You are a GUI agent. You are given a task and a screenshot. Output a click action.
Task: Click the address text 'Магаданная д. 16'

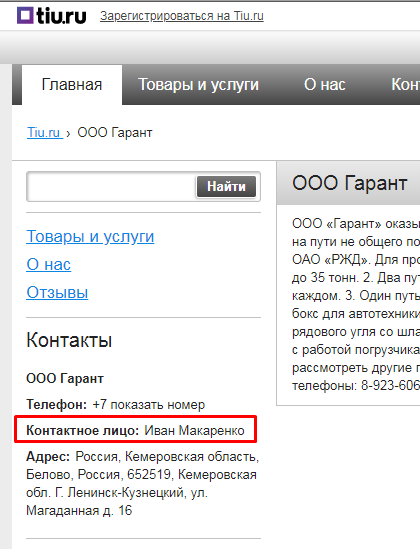click(79, 510)
